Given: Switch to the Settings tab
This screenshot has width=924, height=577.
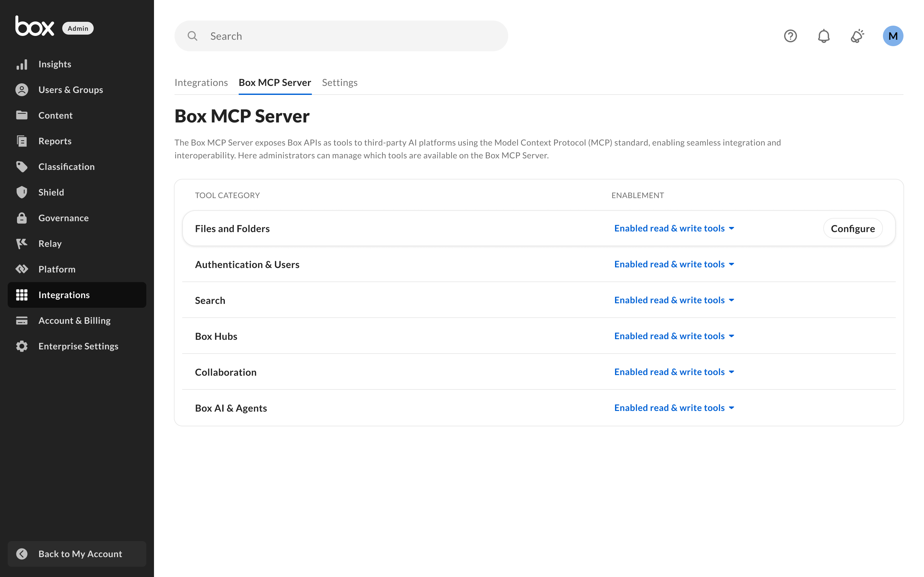Looking at the screenshot, I should coord(339,82).
